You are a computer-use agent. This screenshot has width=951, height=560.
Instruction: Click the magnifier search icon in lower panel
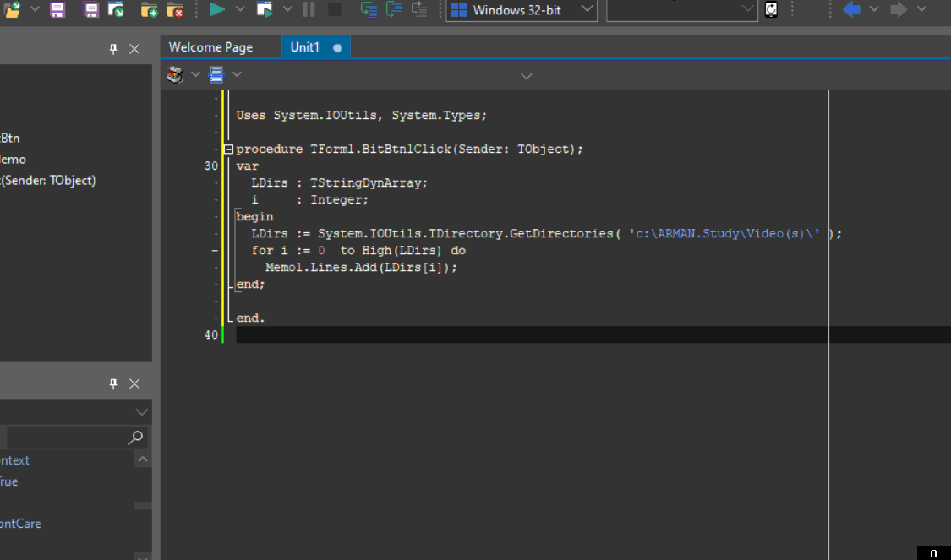(x=136, y=437)
